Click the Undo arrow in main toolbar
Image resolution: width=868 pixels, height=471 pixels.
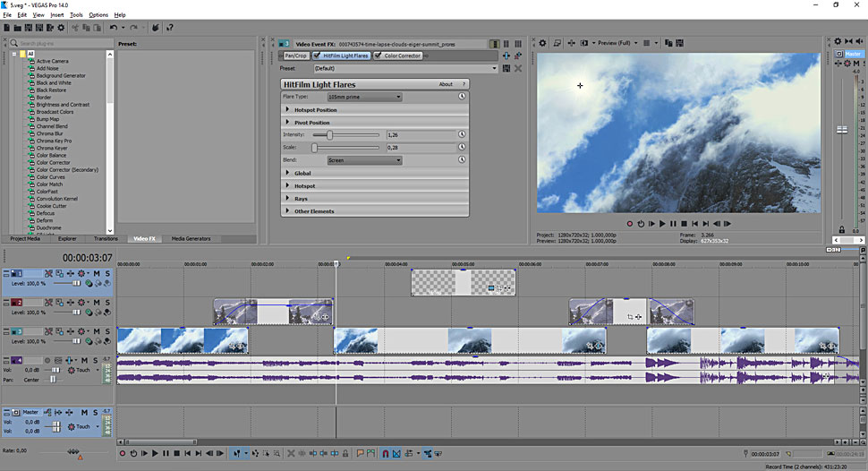[x=114, y=28]
